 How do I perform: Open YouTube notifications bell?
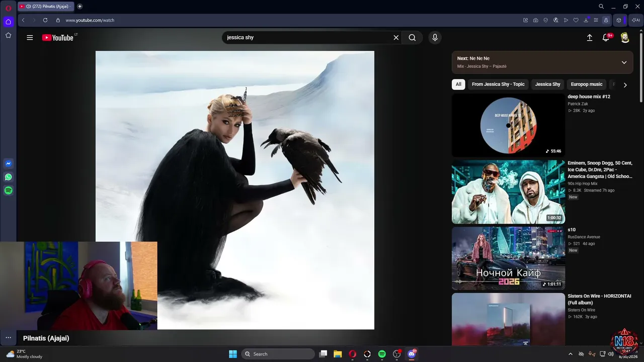click(x=606, y=38)
